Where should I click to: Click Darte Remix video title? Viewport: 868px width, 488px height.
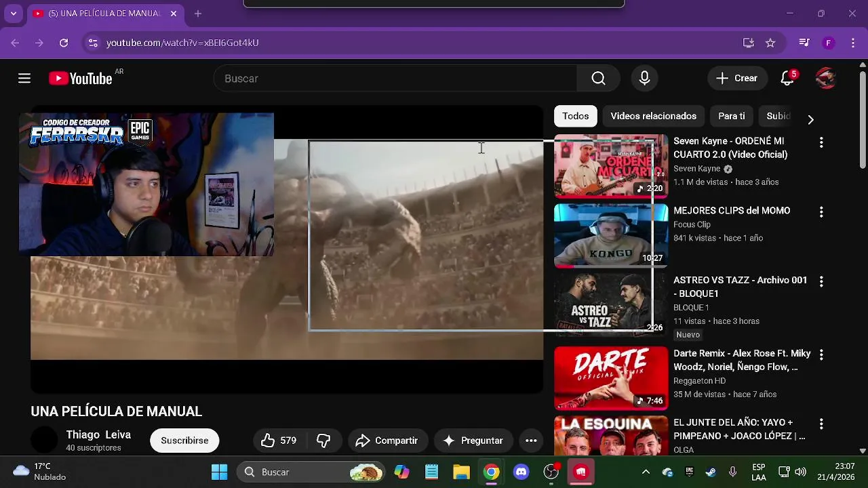[742, 360]
